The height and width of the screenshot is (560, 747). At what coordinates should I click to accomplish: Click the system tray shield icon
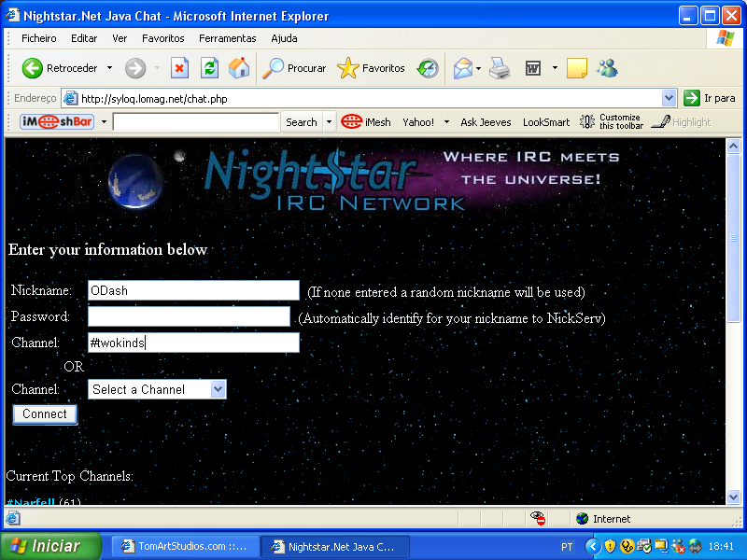click(610, 546)
